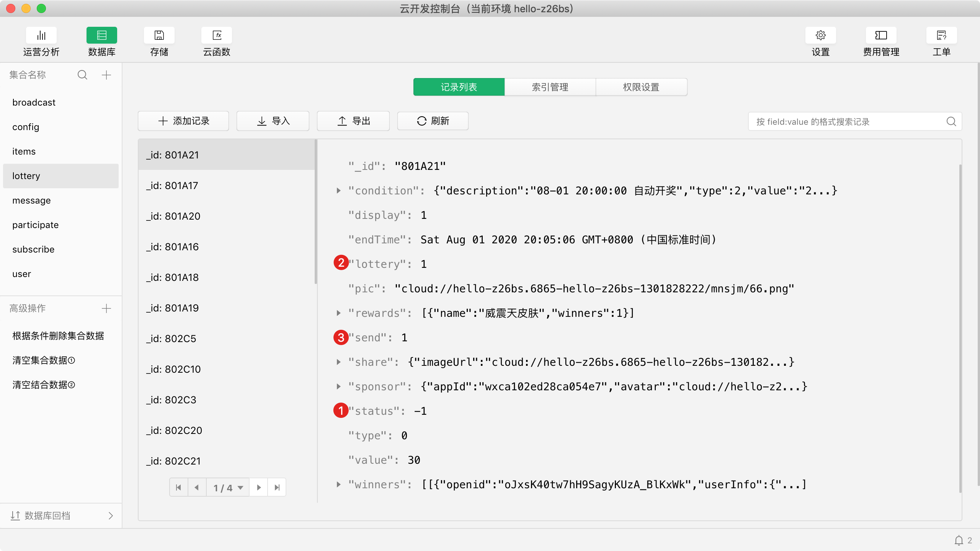Open the 设置 settings gear icon
This screenshot has width=980, height=551.
click(820, 36)
